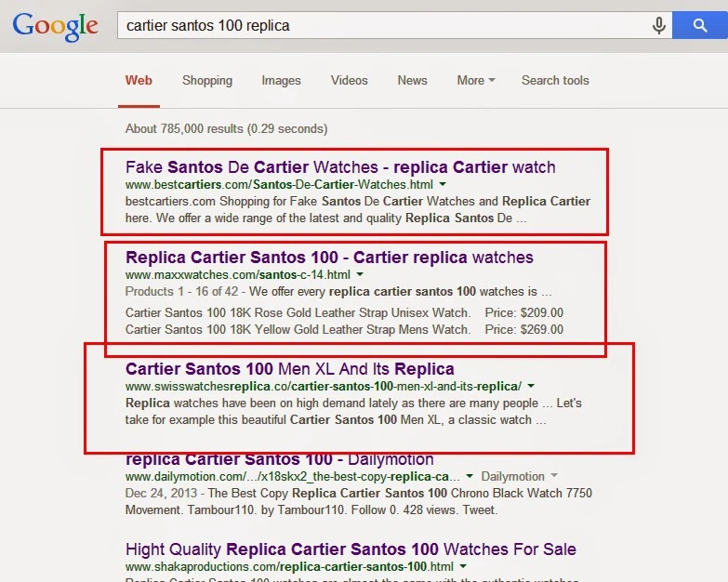Screen dimensions: 728x582
Task: Click the blue search magnifier button
Action: coord(700,25)
